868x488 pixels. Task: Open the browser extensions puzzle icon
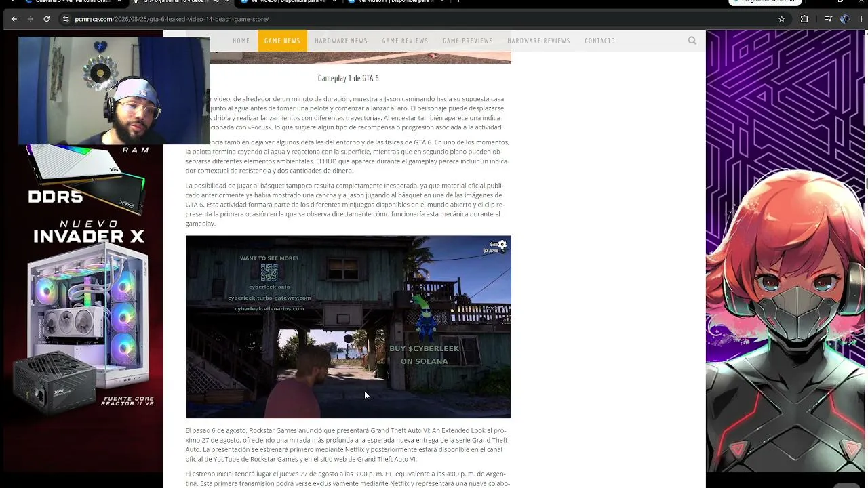coord(804,19)
